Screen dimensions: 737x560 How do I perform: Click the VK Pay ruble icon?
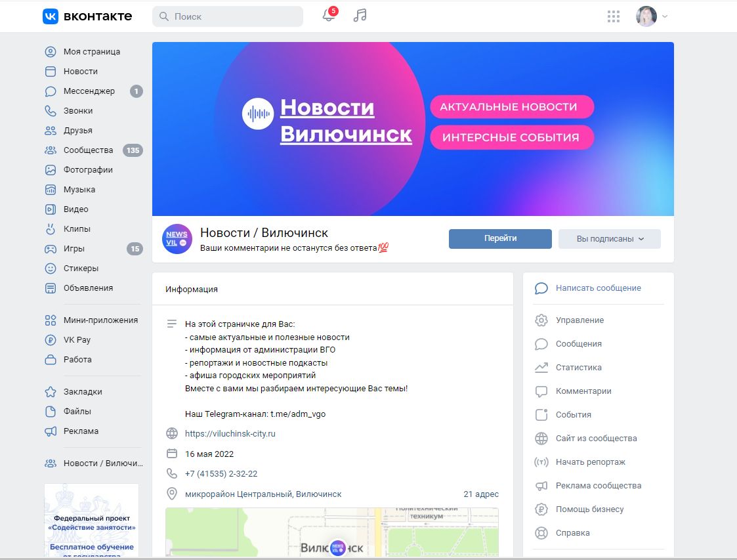51,340
